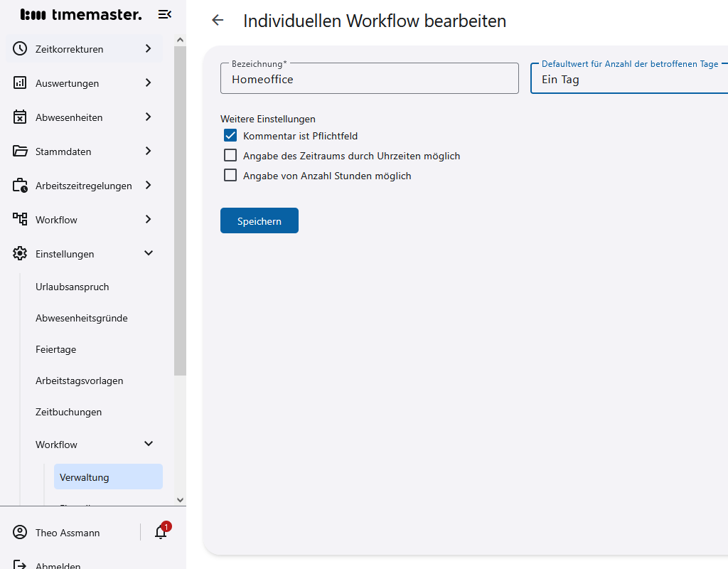Collapse the Workflow submenu chevron
This screenshot has height=569, width=728.
[149, 443]
